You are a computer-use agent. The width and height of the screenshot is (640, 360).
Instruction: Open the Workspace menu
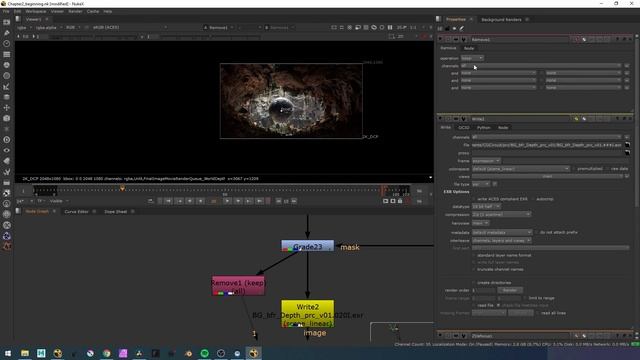(x=36, y=11)
